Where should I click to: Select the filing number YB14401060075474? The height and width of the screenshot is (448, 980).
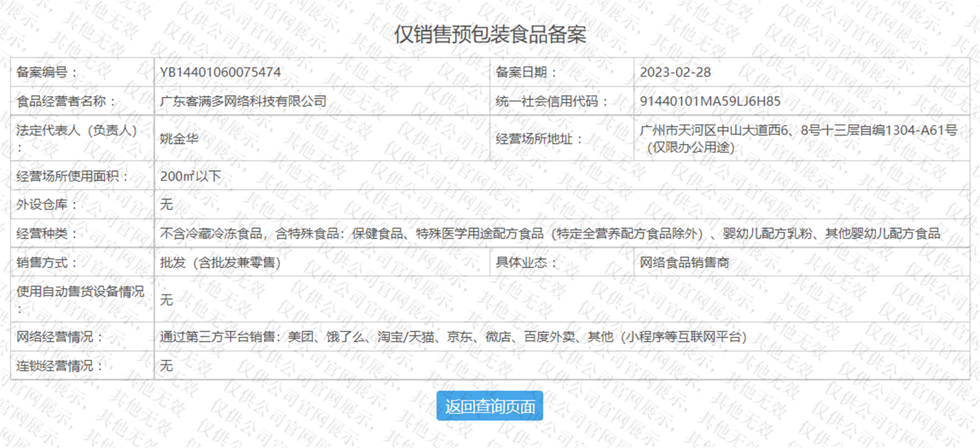pos(220,72)
